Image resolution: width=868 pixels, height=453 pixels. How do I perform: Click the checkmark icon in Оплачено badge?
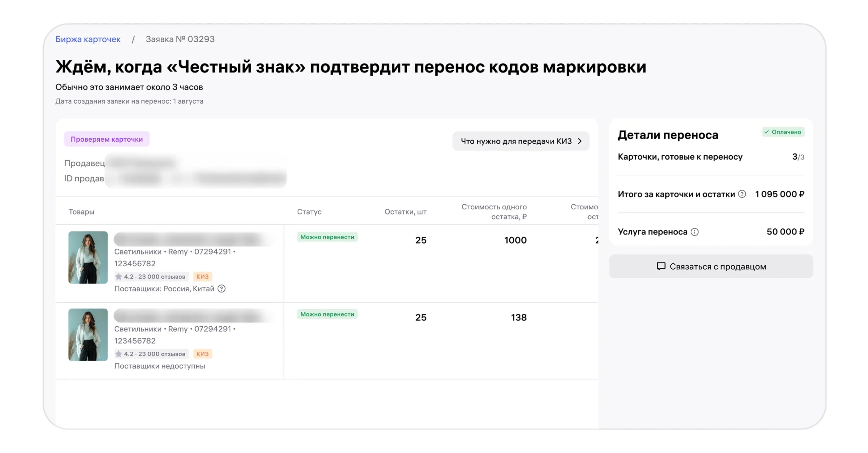pos(766,132)
